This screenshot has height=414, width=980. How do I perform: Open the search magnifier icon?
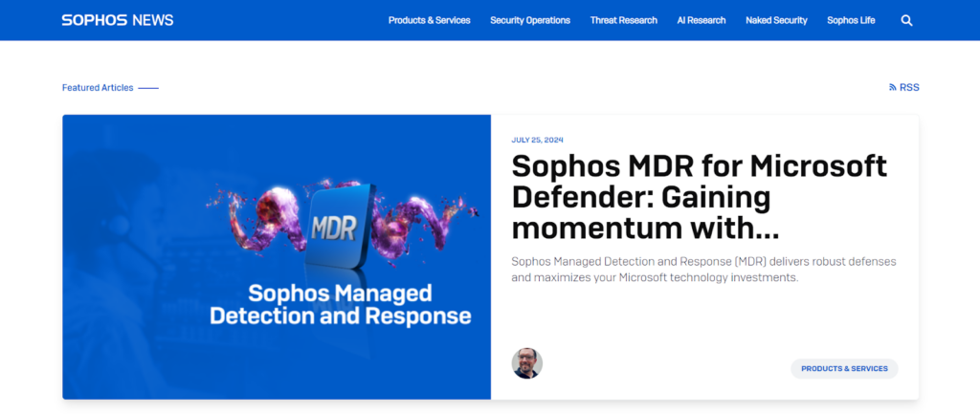click(906, 21)
